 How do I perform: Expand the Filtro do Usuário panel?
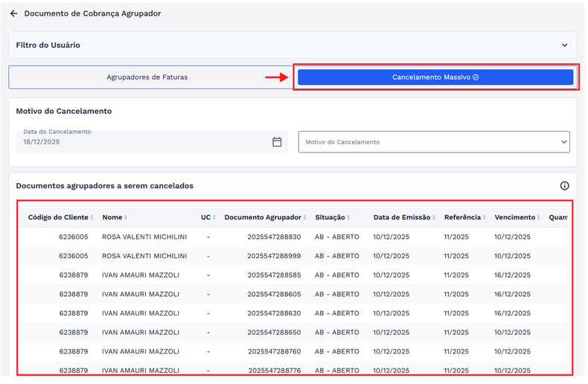(x=564, y=45)
